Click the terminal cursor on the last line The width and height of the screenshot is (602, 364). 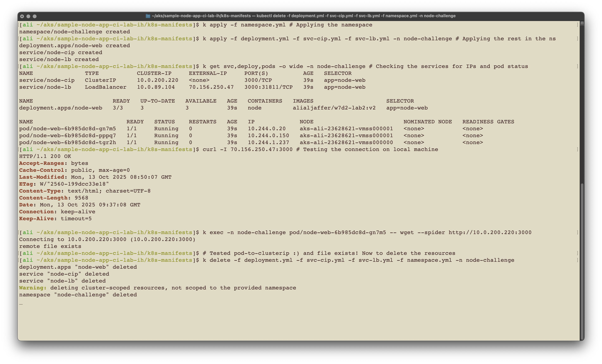click(x=21, y=304)
